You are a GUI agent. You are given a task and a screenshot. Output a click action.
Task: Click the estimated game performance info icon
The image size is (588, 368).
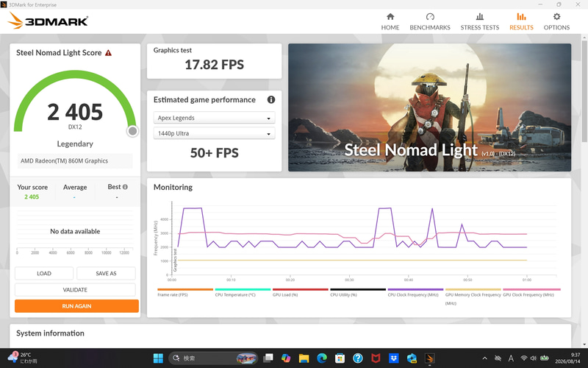coord(270,99)
